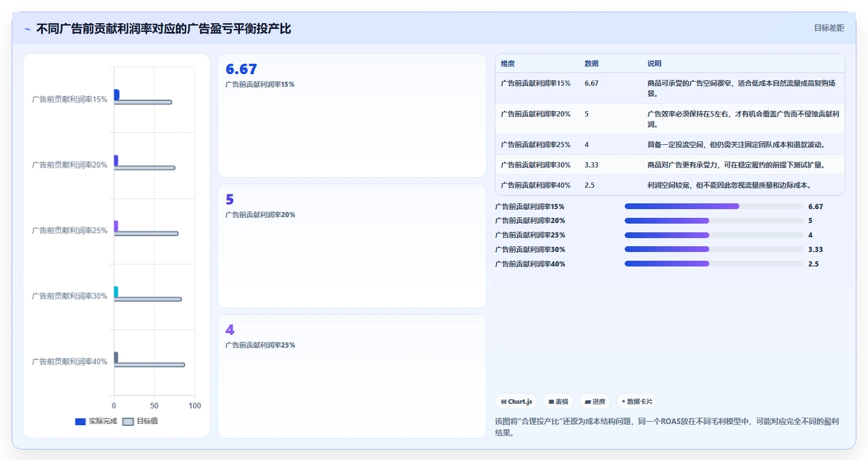
Task: Click the data card showing 5
Action: point(352,246)
